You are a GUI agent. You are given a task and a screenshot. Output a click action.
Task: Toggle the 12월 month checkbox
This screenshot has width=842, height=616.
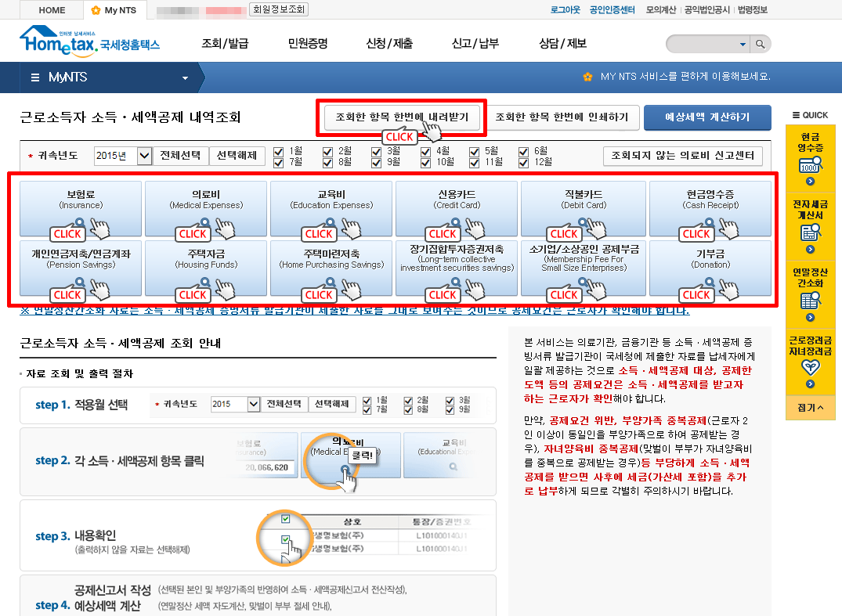524,162
